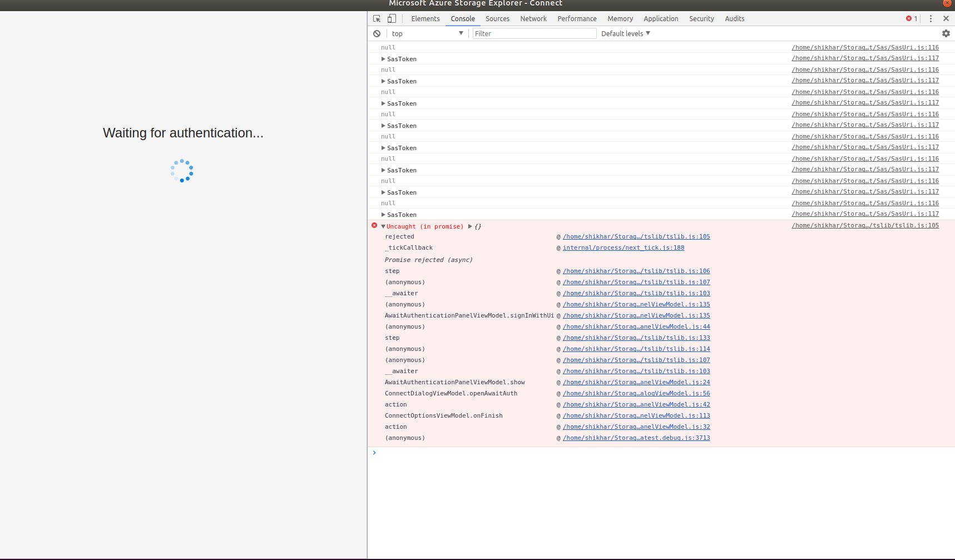Image resolution: width=955 pixels, height=560 pixels.
Task: Open anelViewModel.js:32 source link
Action: point(636,427)
